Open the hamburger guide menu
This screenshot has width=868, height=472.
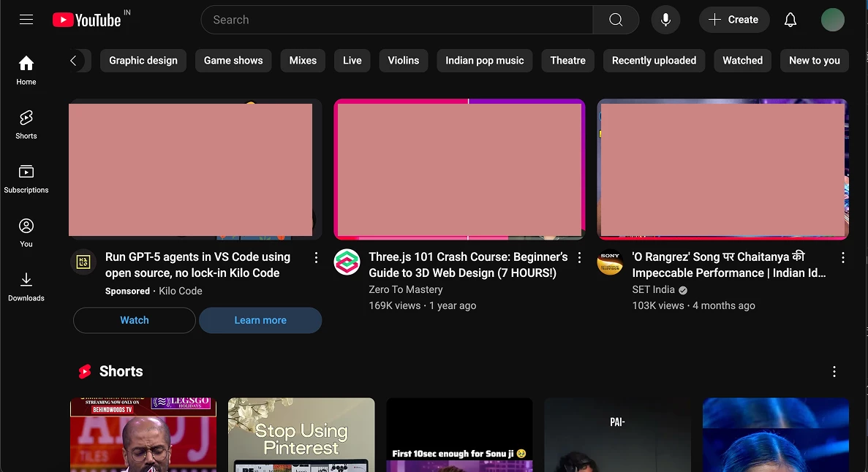[26, 20]
